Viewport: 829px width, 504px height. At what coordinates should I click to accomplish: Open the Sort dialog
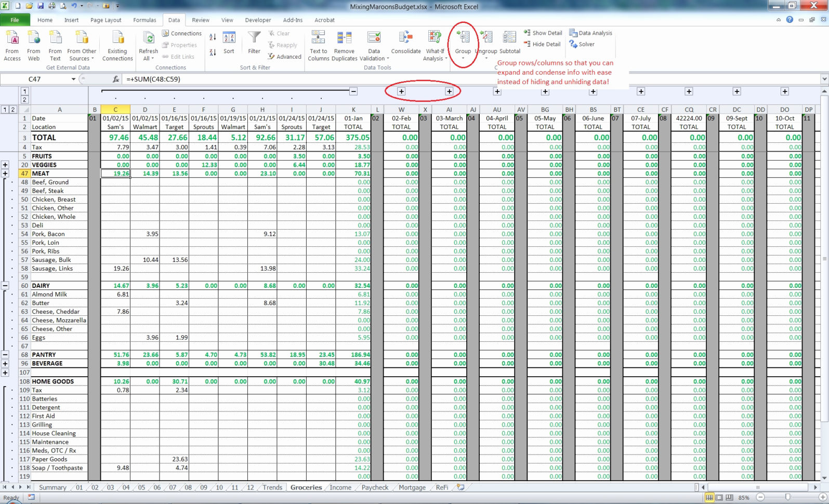(x=229, y=43)
